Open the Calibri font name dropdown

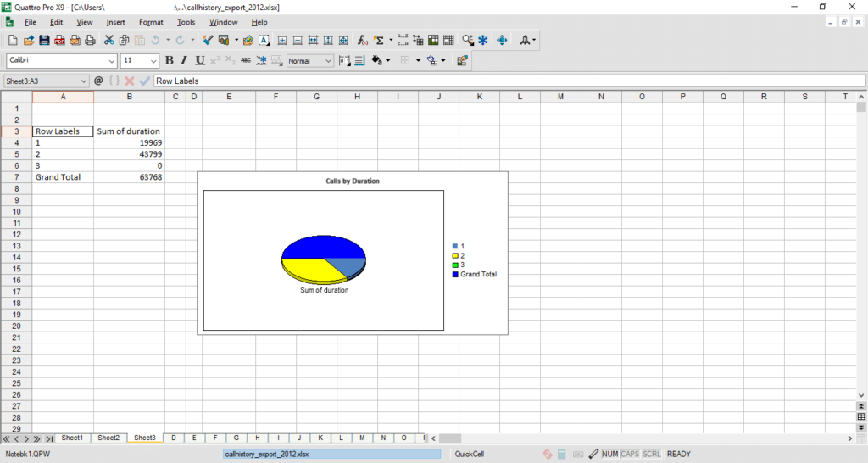click(x=112, y=61)
